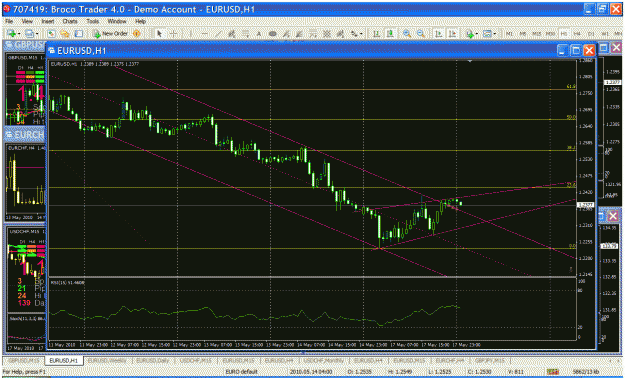Viewport: 625px width, 378px height.
Task: Switch to EURUSD,Weekly chart tab
Action: 107,360
